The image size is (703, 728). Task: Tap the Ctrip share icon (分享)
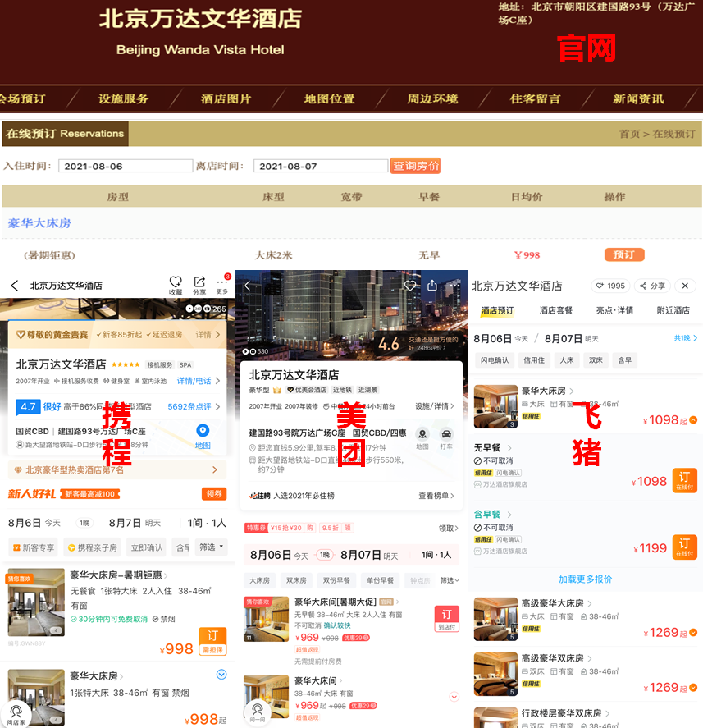coord(199,285)
